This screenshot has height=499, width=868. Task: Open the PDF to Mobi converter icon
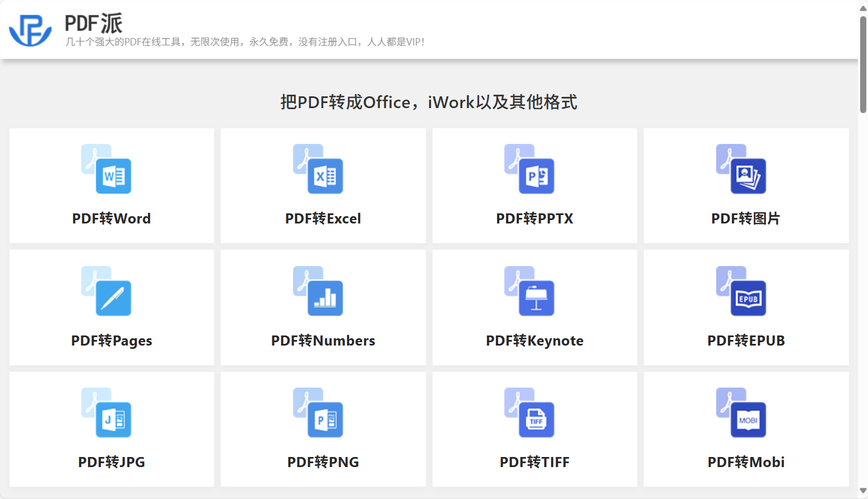point(741,413)
